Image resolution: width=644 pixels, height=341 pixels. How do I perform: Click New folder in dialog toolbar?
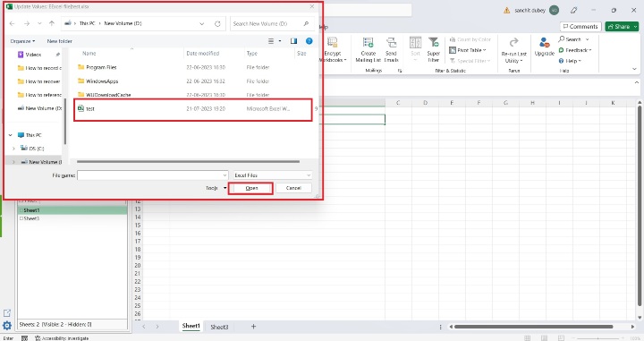[x=60, y=41]
